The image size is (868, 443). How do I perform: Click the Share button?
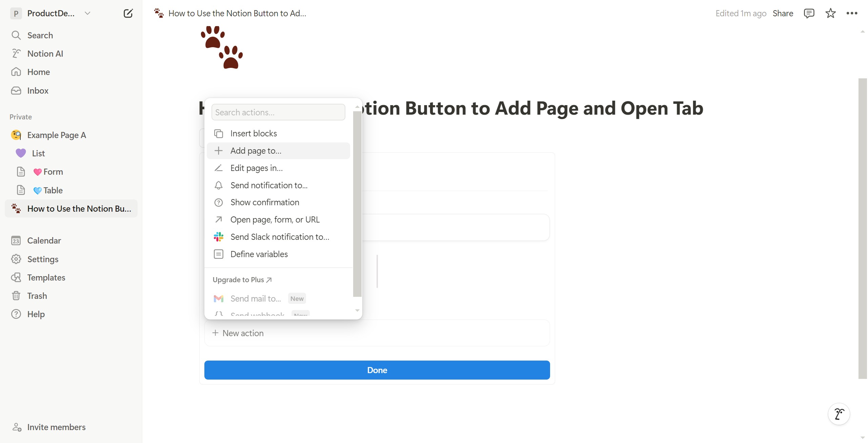[783, 13]
